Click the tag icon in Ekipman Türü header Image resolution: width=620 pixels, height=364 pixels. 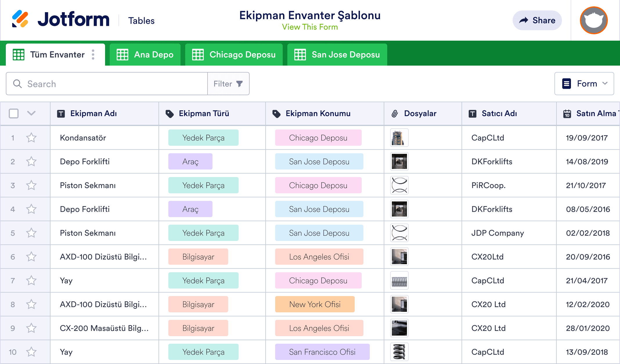(170, 114)
